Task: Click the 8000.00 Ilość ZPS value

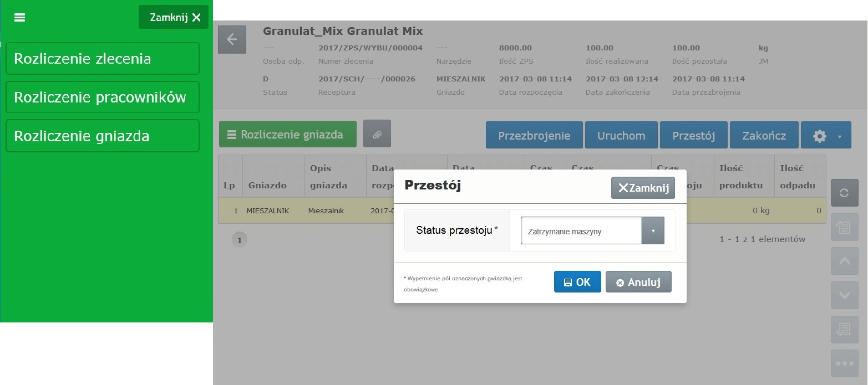Action: click(x=515, y=48)
